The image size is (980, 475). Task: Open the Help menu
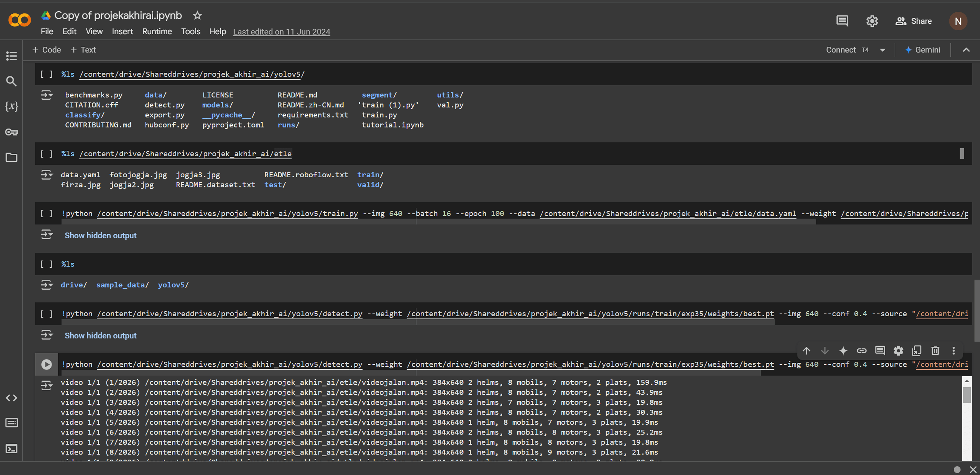pyautogui.click(x=218, y=31)
